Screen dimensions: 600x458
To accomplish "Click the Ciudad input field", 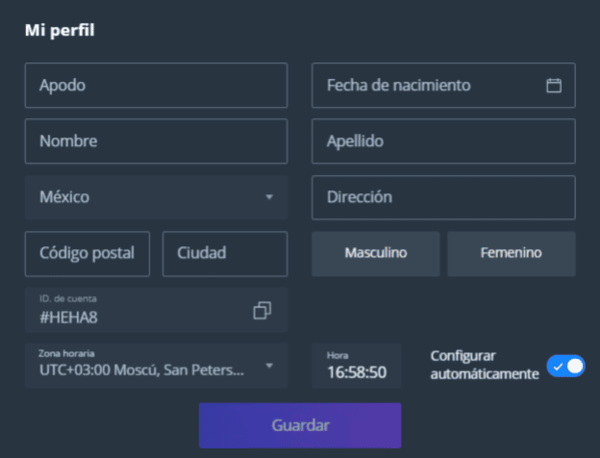I will 224,253.
